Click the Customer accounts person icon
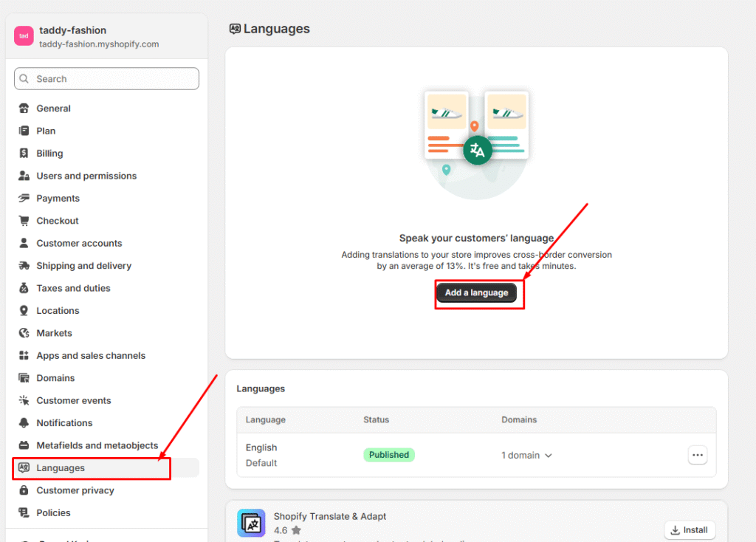 point(24,243)
